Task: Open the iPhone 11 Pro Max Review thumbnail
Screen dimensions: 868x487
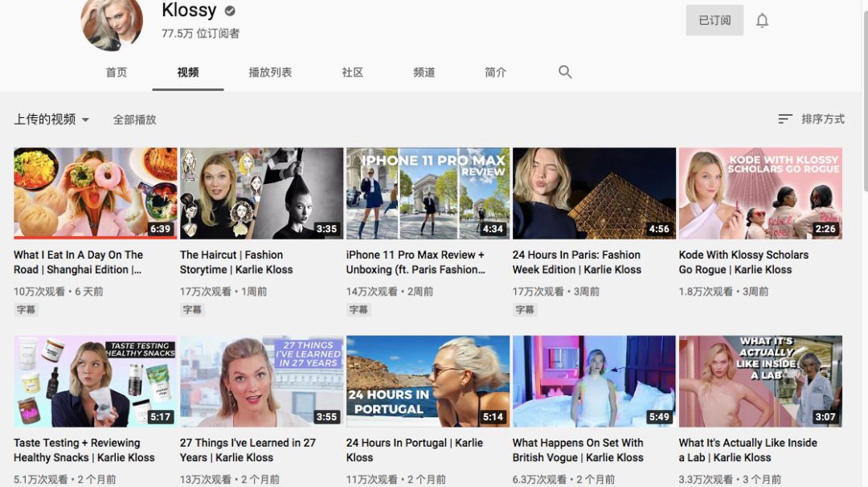Action: click(428, 193)
